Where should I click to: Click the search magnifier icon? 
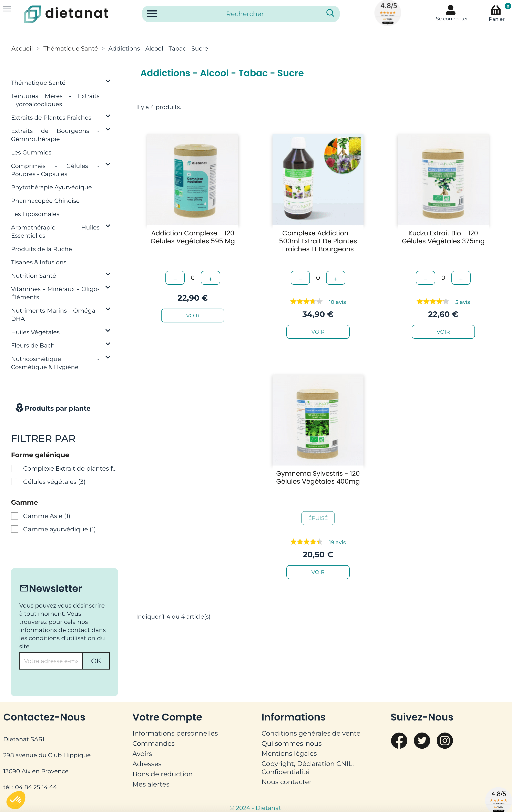click(330, 13)
